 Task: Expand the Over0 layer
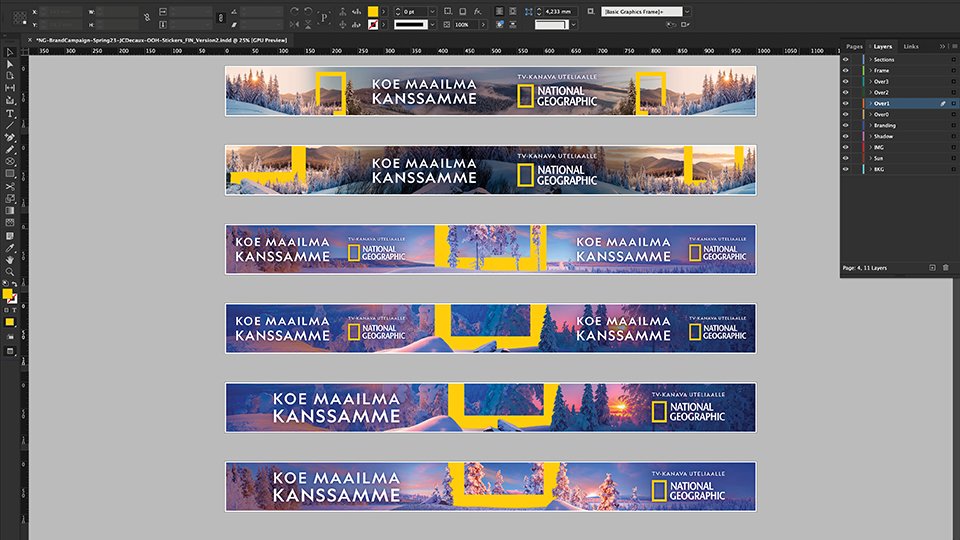[x=871, y=114]
